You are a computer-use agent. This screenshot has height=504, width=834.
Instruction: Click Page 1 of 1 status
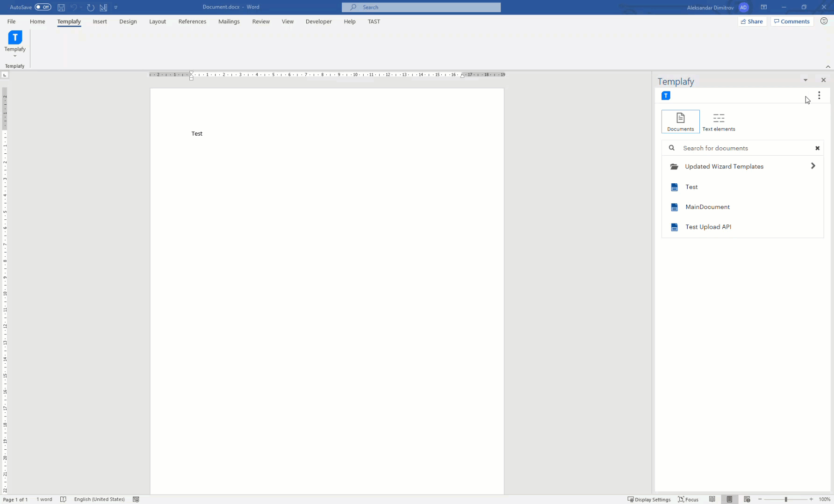coord(15,499)
